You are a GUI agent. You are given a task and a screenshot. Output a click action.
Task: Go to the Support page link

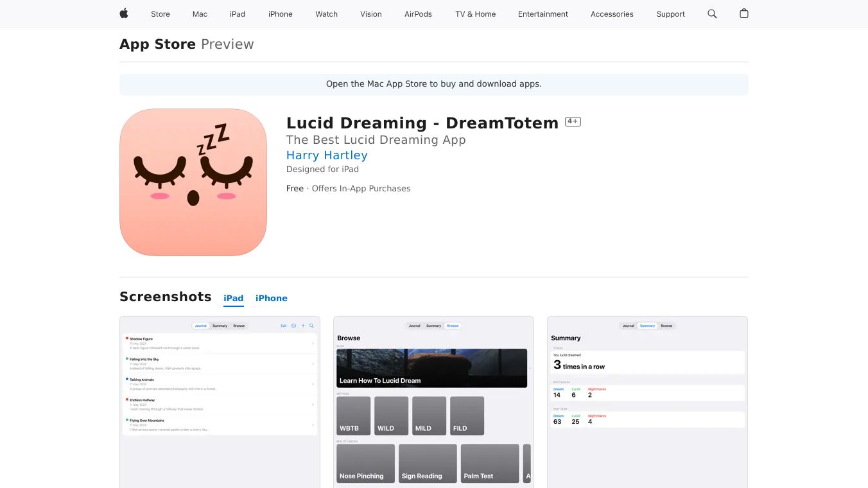point(671,14)
